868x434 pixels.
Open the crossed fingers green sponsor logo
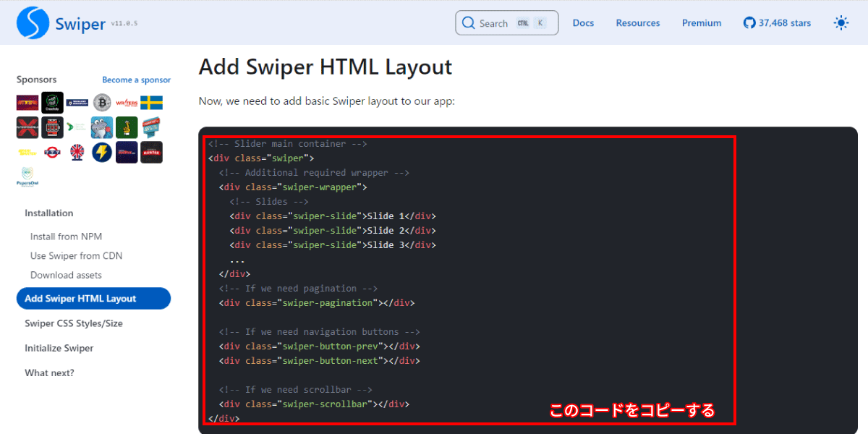pyautogui.click(x=127, y=127)
